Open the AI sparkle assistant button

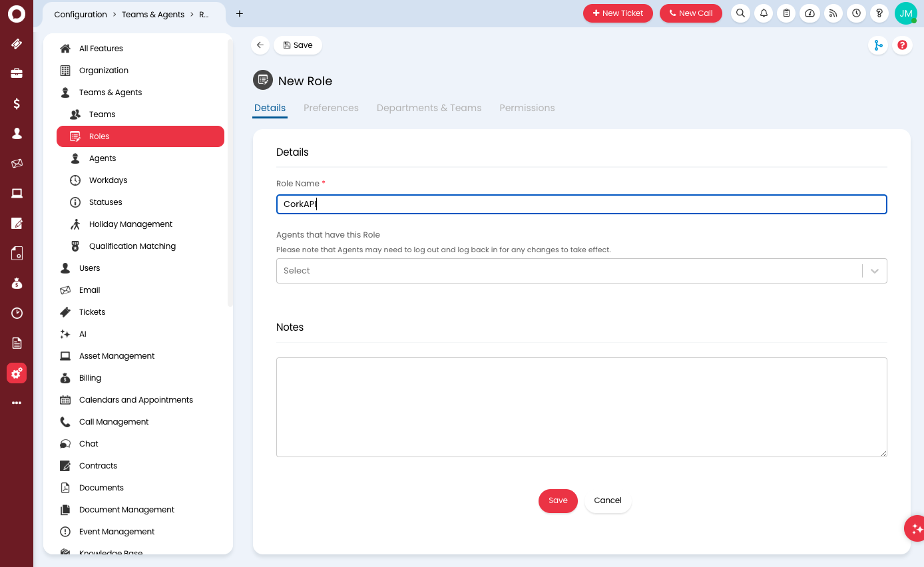tap(915, 528)
